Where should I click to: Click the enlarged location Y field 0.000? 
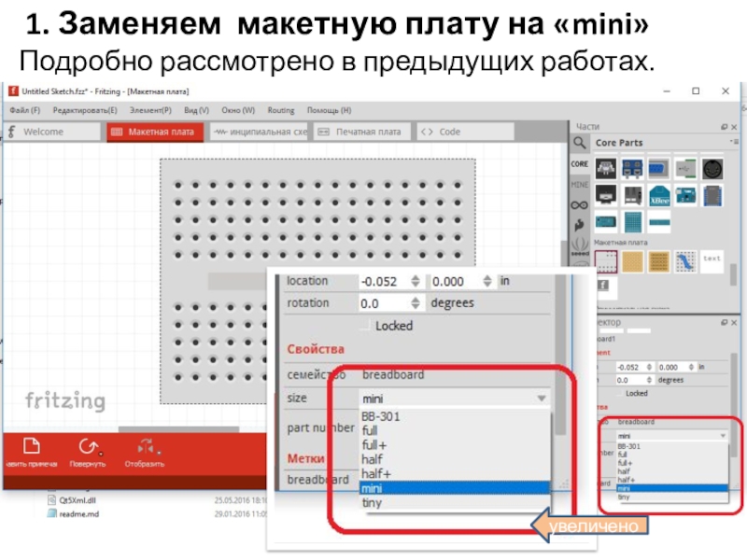pos(455,282)
